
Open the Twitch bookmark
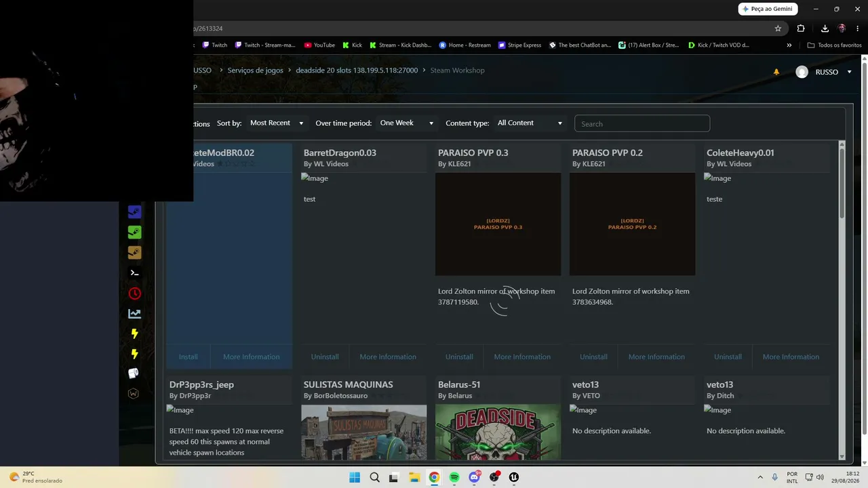tap(215, 45)
